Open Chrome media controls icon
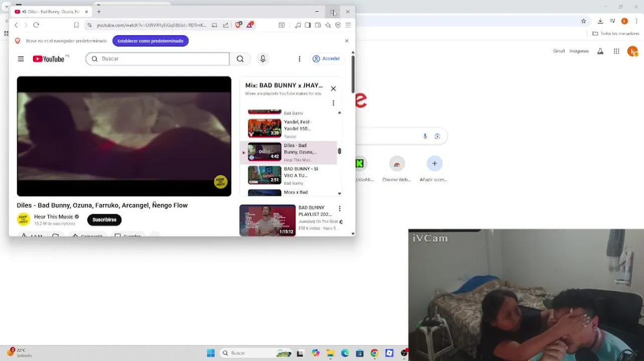 coord(612,21)
